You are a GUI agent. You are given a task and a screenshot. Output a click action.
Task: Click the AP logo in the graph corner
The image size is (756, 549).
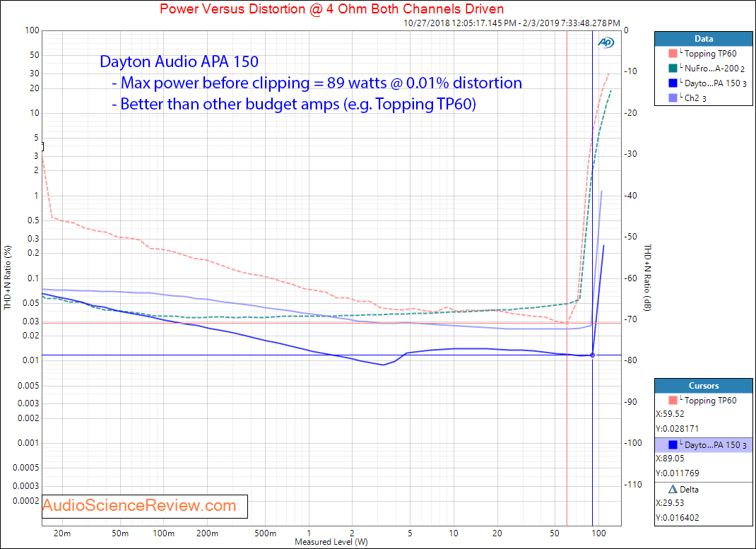tap(606, 42)
